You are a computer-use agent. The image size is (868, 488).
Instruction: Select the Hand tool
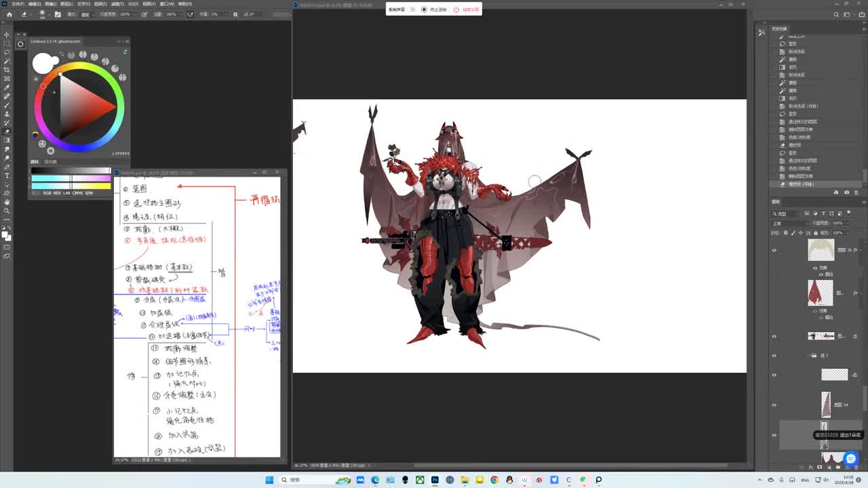pos(7,202)
